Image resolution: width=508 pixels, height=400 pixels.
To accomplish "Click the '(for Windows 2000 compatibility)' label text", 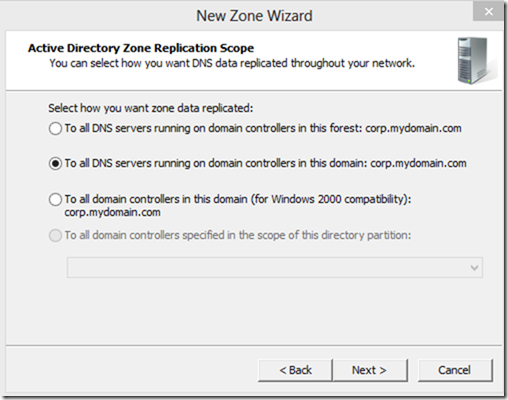I will point(331,199).
